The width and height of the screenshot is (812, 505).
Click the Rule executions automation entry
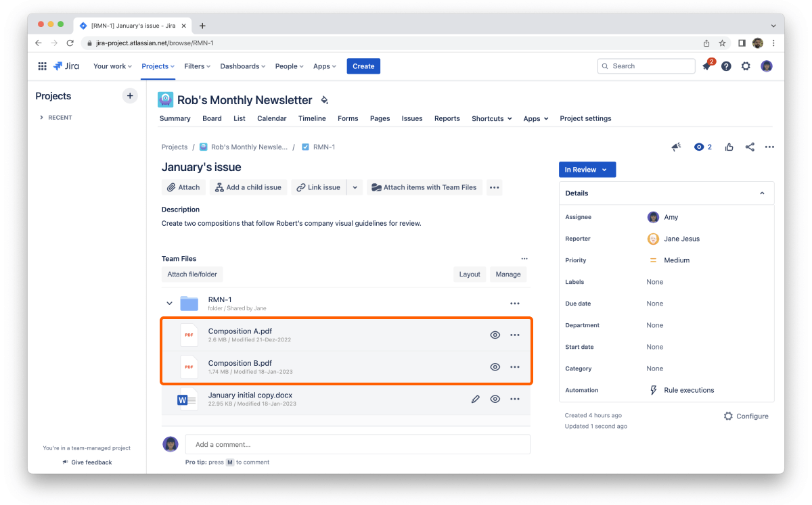682,390
